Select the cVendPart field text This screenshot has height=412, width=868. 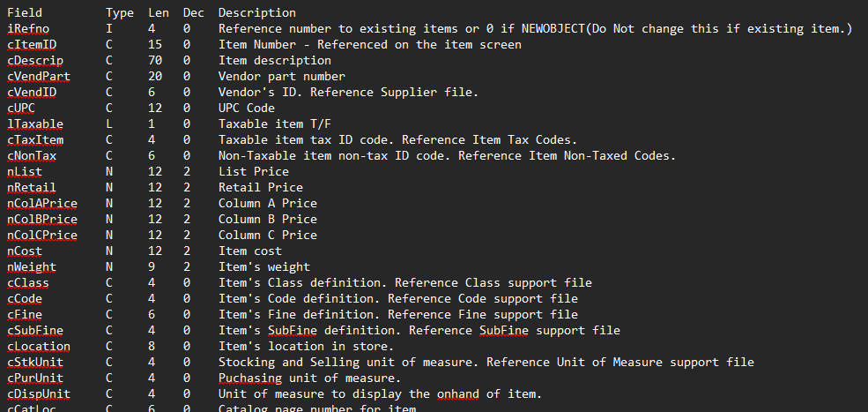pyautogui.click(x=39, y=76)
